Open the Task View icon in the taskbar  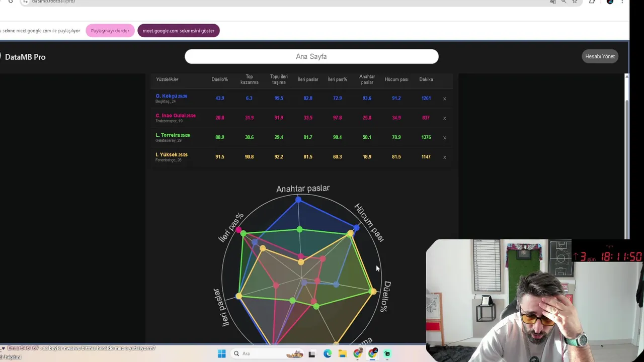(312, 354)
